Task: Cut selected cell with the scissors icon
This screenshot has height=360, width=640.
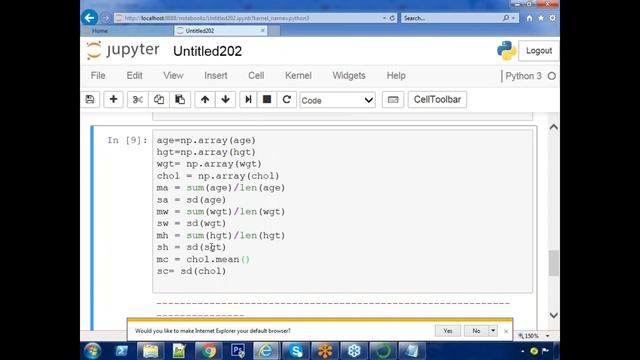Action: [x=138, y=100]
